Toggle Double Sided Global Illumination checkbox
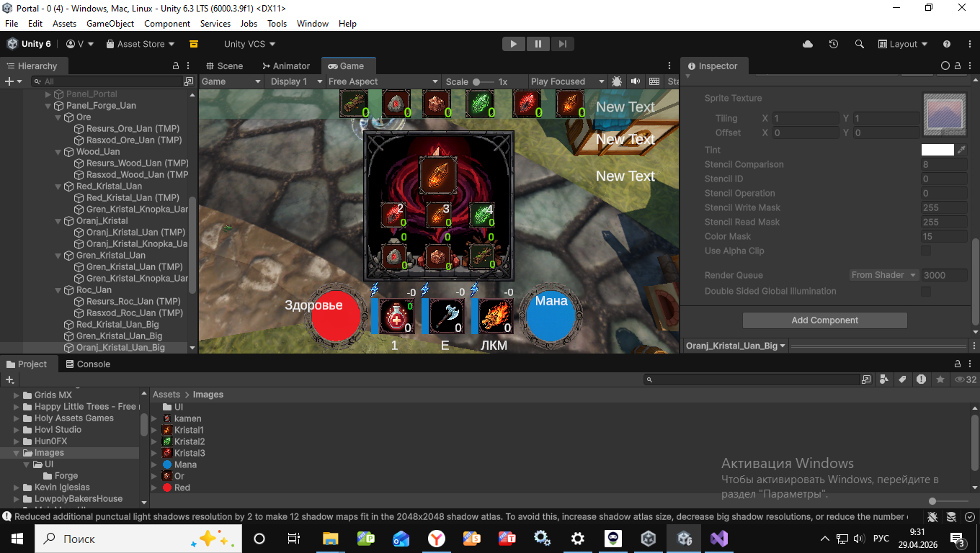Viewport: 980px width, 553px height. pyautogui.click(x=926, y=291)
